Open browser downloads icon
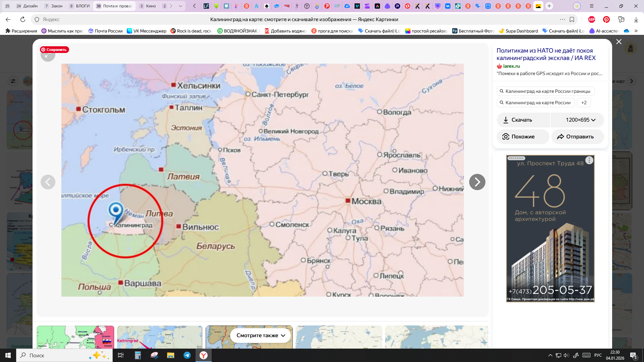The height and width of the screenshot is (362, 644). (636, 19)
